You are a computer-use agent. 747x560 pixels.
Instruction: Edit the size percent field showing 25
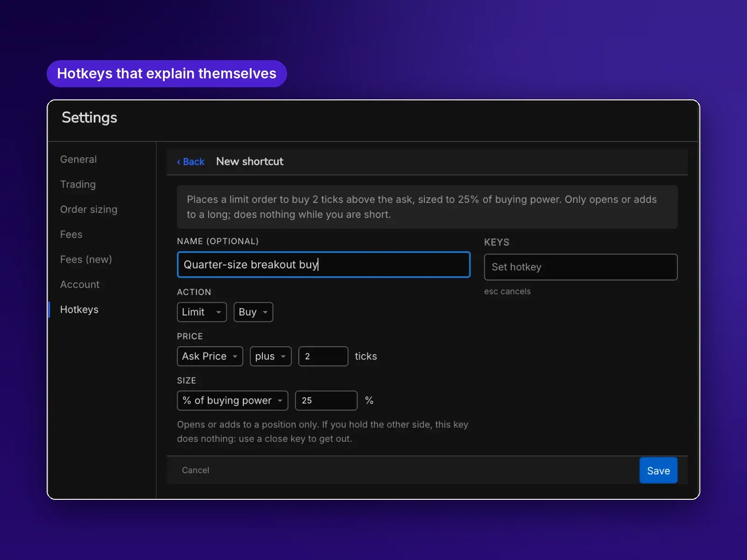326,401
